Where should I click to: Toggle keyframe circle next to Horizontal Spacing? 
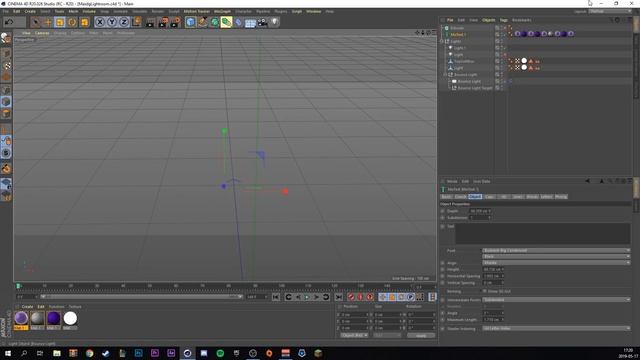coord(442,276)
